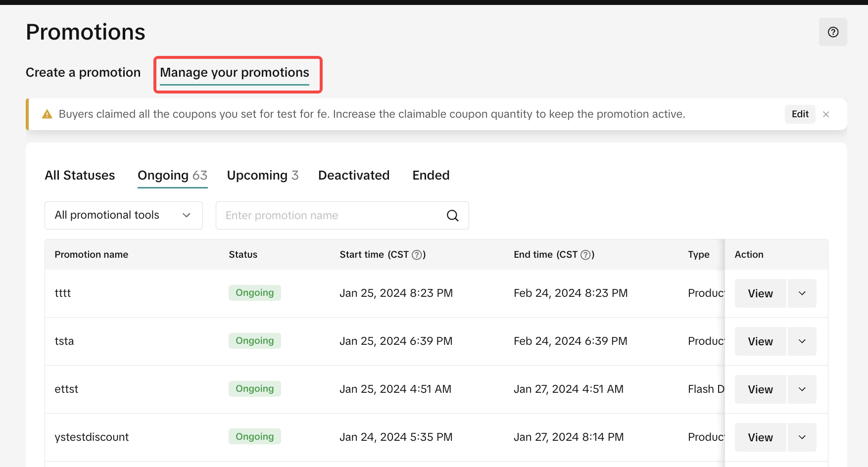Expand action options for ystestdiscount promotion
Image resolution: width=868 pixels, height=467 pixels.
[x=802, y=437]
